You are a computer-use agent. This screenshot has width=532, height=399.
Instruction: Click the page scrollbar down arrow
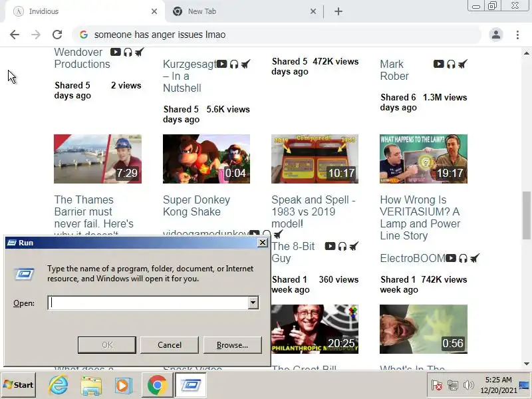coord(527,364)
